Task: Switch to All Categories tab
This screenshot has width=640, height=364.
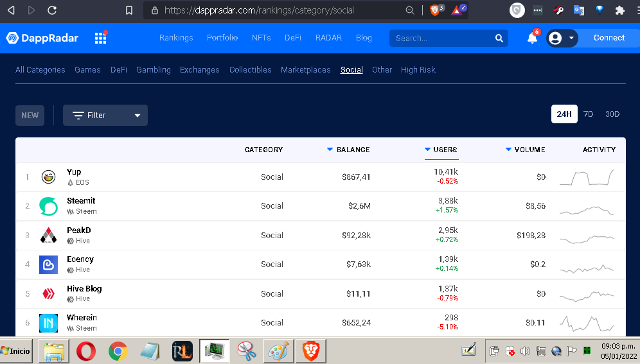Action: tap(40, 70)
